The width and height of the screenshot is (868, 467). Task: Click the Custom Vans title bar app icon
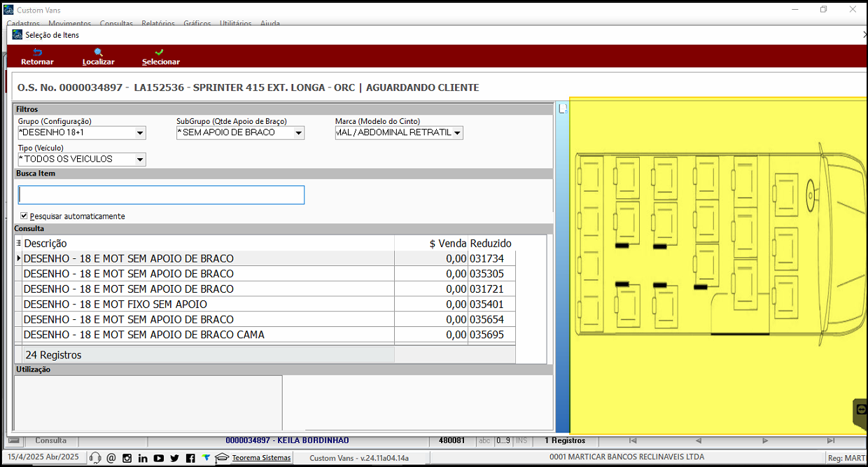[x=8, y=10]
